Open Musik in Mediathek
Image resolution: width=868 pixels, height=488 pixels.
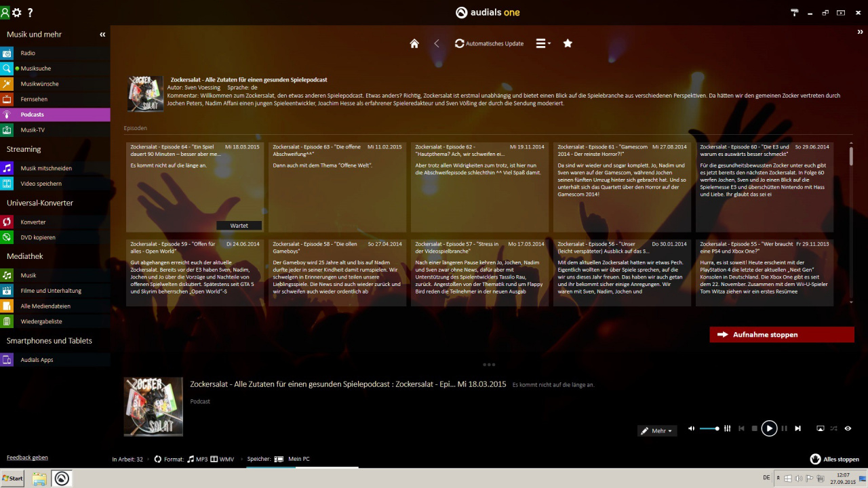pos(55,275)
